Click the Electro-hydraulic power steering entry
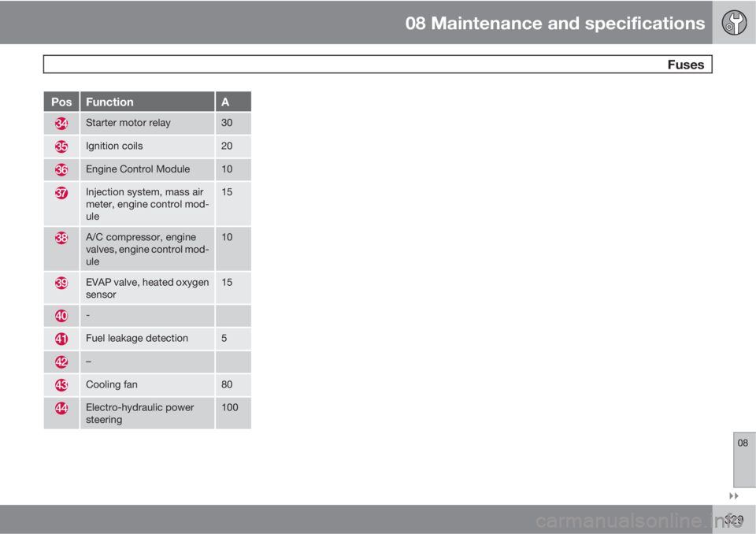Image resolution: width=756 pixels, height=534 pixels. click(x=139, y=413)
